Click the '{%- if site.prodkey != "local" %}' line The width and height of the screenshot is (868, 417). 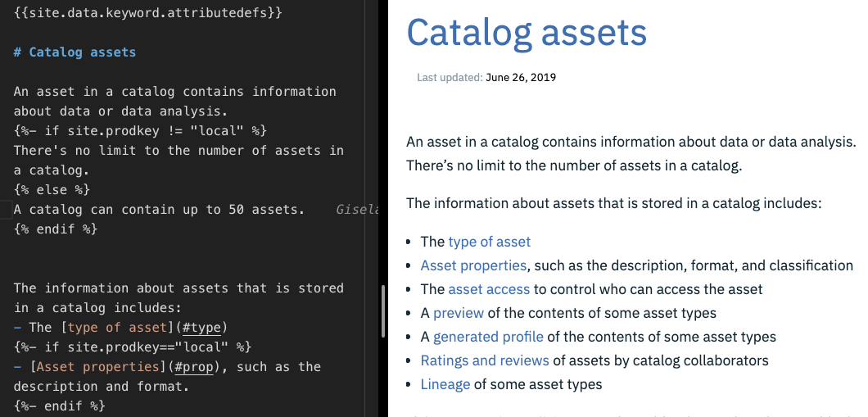140,131
